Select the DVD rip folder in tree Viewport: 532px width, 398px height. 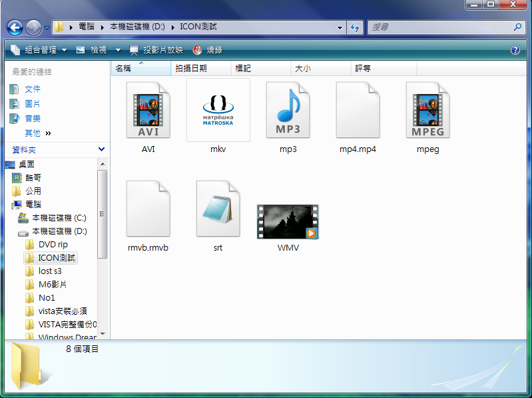point(53,245)
